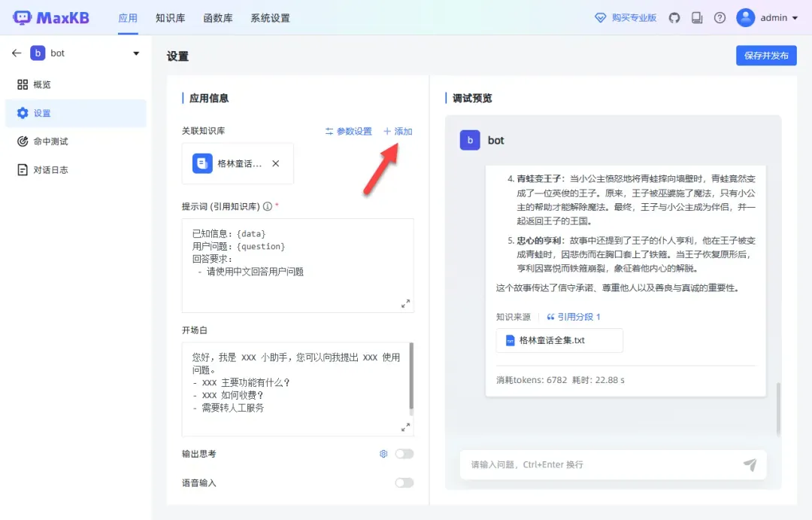Remove the 格林童话 knowledge base with X

pos(276,163)
